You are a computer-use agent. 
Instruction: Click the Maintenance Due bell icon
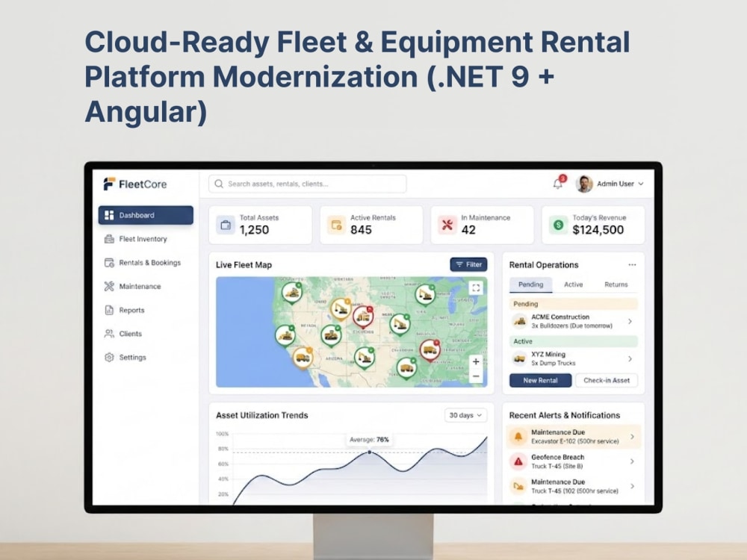click(518, 437)
